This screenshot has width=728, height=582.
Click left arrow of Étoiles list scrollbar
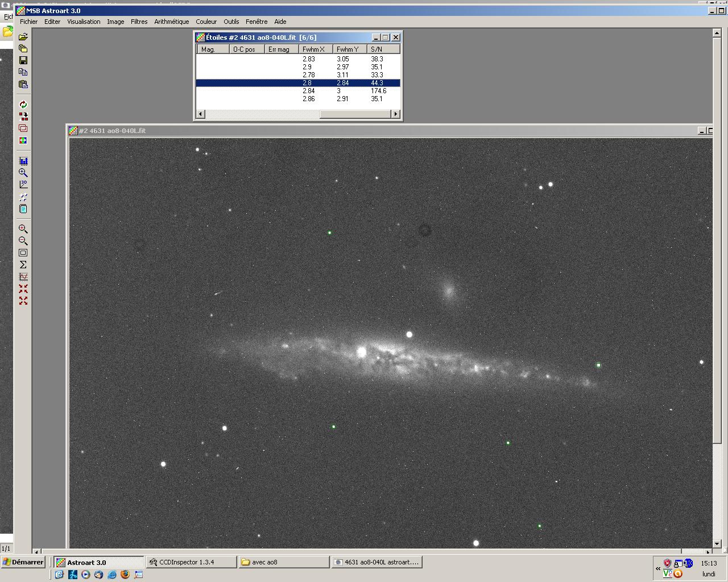(x=200, y=114)
